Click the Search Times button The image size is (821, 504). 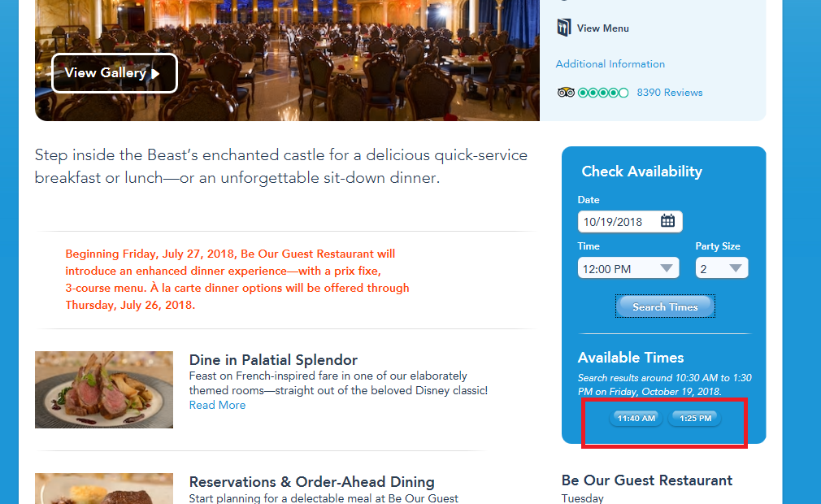tap(665, 306)
